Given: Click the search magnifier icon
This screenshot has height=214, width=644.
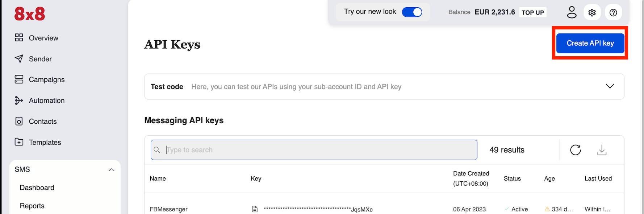Looking at the screenshot, I should click(157, 150).
